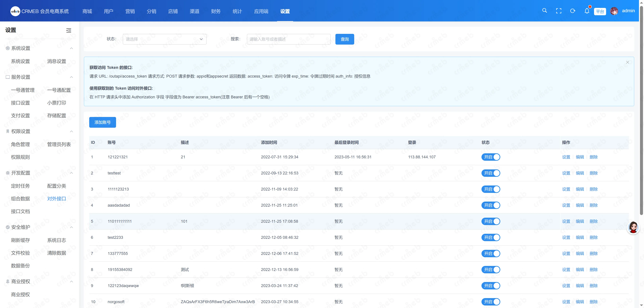The height and width of the screenshot is (308, 644).
Task: Click the 安全维护 check icon
Action: tap(8, 227)
